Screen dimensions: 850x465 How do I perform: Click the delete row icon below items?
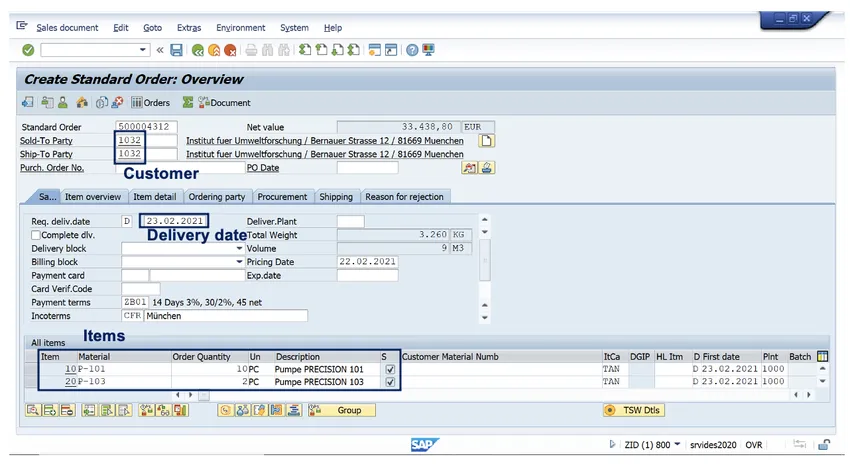(x=67, y=410)
